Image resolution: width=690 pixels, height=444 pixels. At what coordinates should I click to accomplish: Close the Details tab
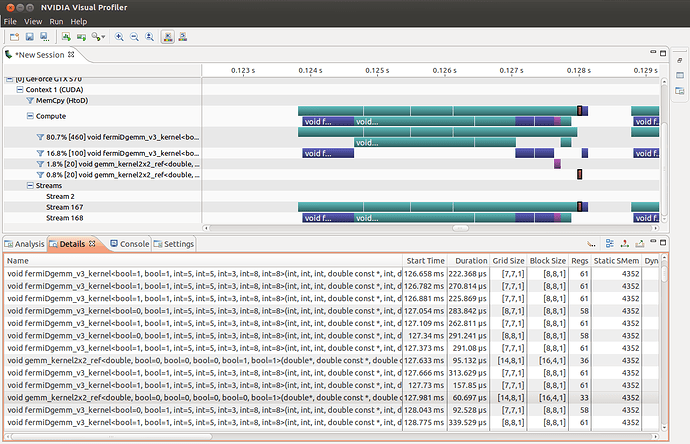[x=92, y=243]
